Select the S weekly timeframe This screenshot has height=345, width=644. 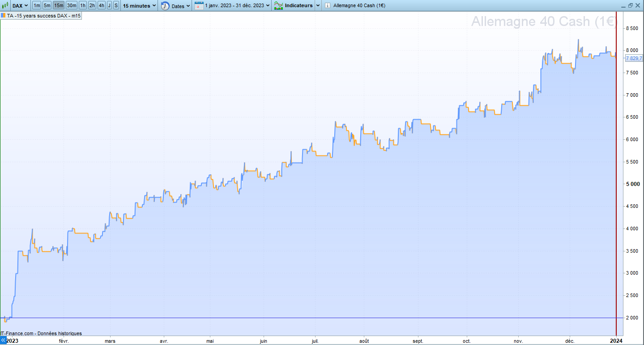click(x=116, y=5)
